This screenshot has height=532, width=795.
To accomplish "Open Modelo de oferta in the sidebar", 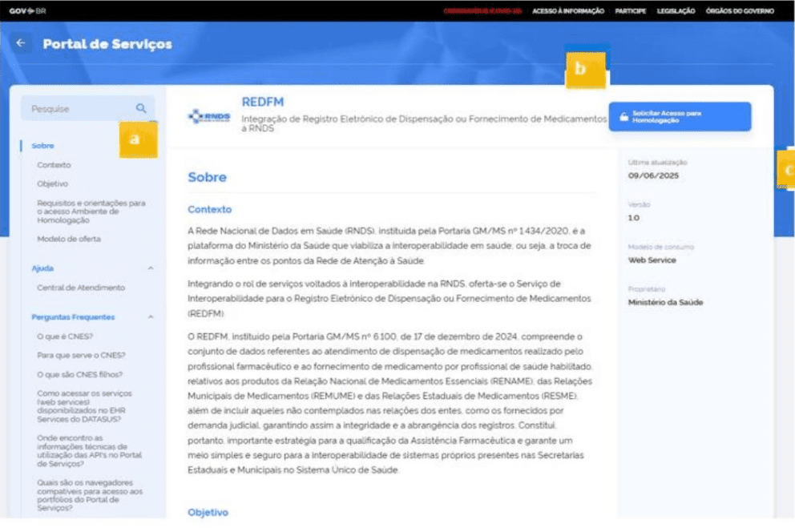I will [69, 239].
